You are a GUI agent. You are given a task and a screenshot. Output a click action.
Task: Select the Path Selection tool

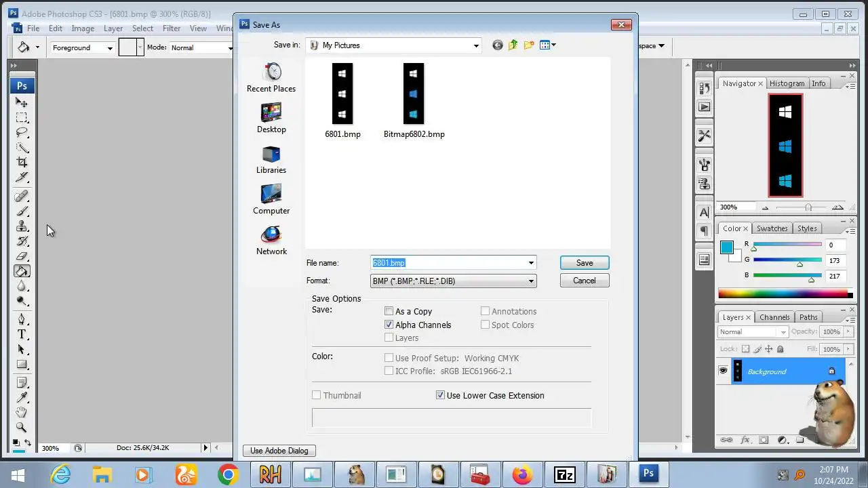click(22, 349)
